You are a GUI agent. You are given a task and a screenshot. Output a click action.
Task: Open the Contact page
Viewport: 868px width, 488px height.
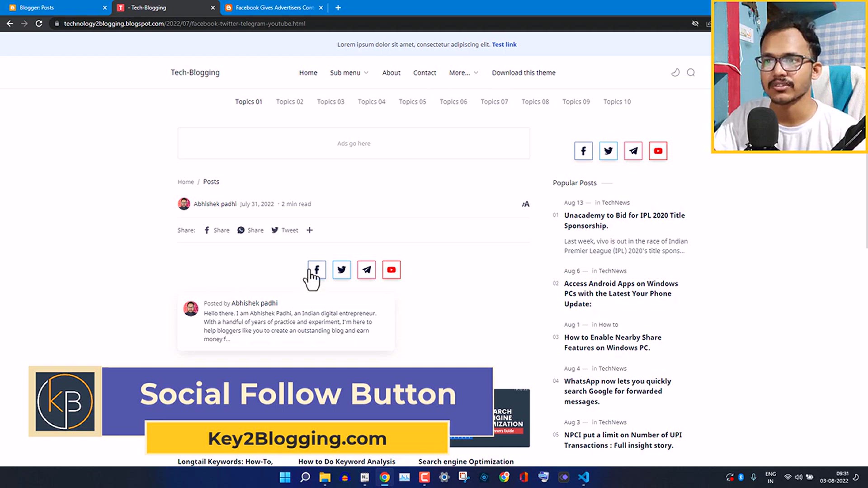425,73
